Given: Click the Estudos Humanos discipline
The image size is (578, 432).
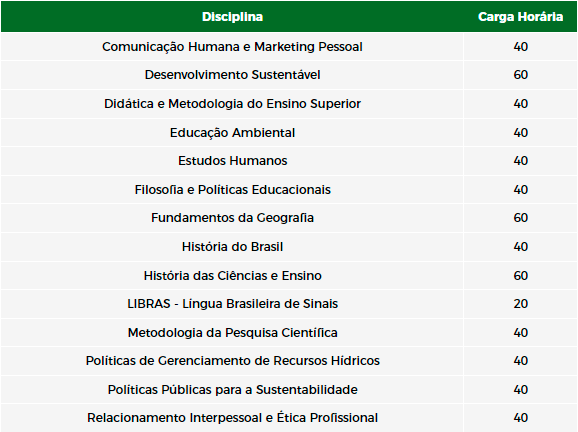Looking at the screenshot, I should 232,161.
